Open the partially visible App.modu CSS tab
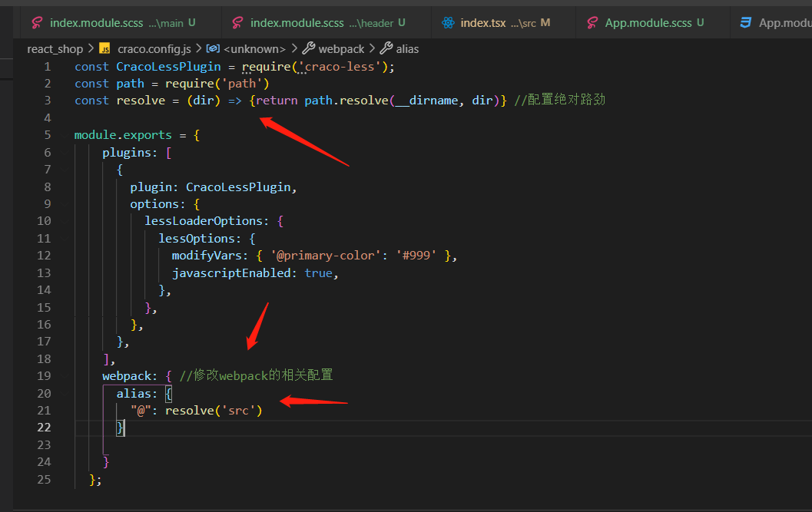The image size is (812, 512). click(771, 23)
